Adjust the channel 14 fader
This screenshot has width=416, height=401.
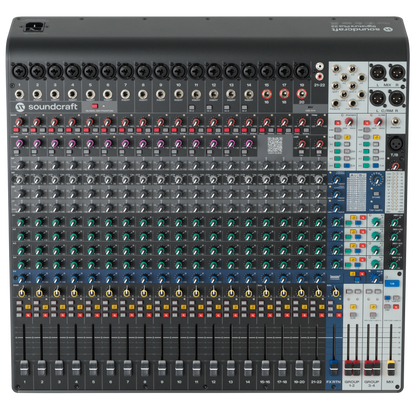point(248,368)
